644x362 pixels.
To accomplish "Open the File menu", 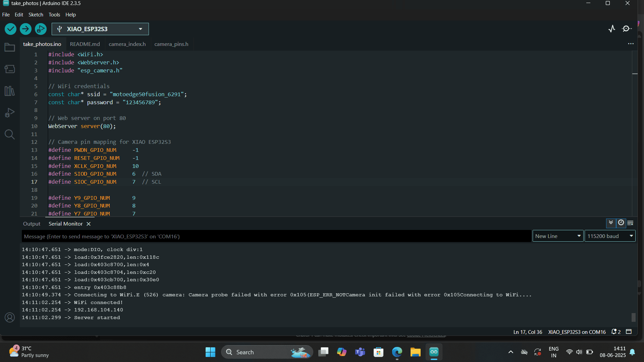I will click(x=6, y=15).
